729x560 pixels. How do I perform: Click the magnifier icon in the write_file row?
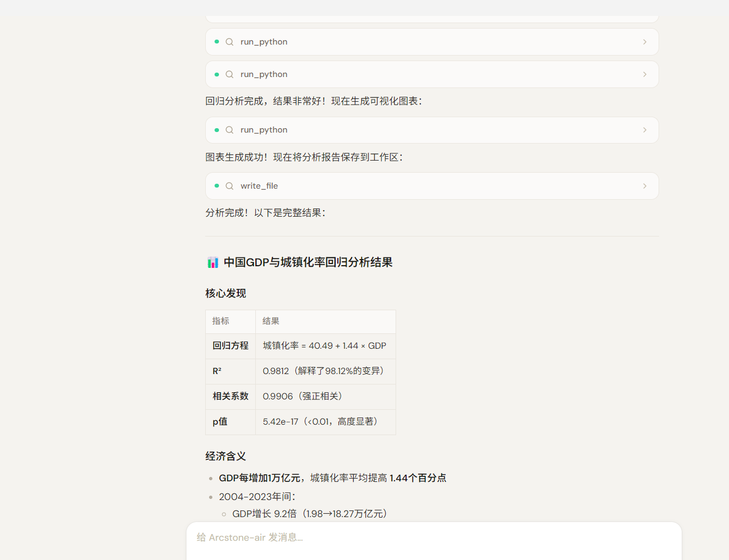click(229, 186)
